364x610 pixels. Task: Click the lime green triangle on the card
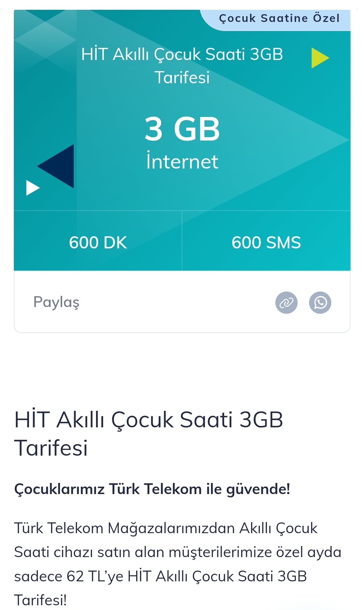tap(320, 58)
